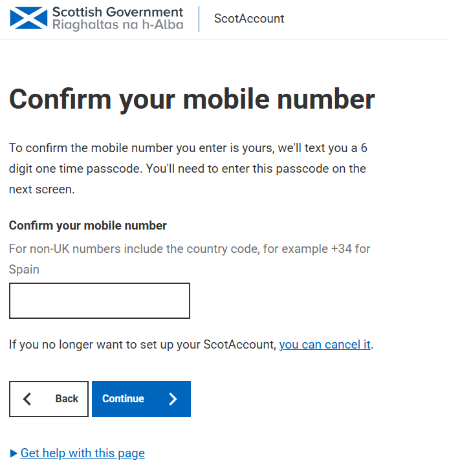Click the Scottish Government logo text
Image resolution: width=449 pixels, height=476 pixels.
click(x=118, y=12)
